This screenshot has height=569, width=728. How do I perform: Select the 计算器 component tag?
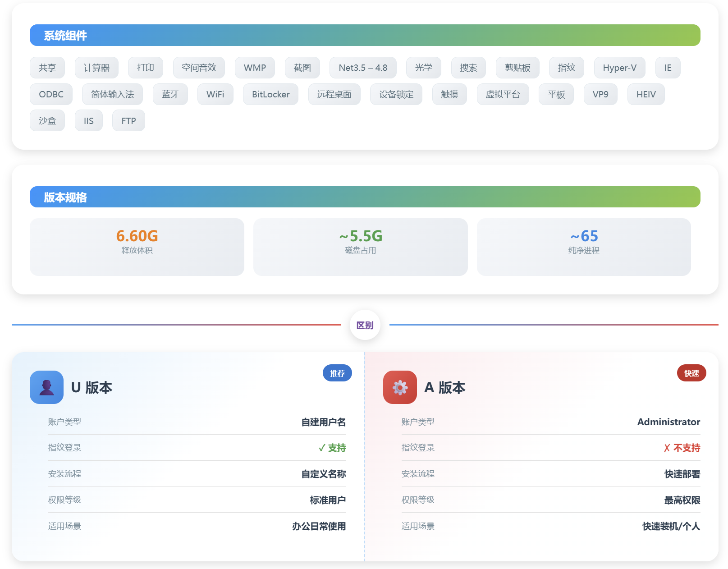pos(96,68)
